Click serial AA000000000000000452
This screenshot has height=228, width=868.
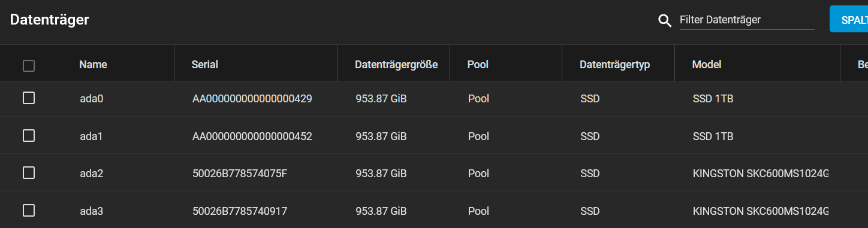(x=252, y=136)
